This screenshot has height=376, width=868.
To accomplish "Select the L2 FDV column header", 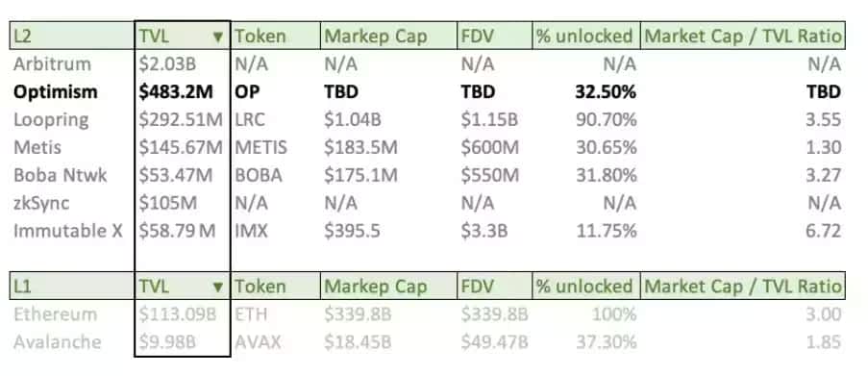I will (x=495, y=36).
